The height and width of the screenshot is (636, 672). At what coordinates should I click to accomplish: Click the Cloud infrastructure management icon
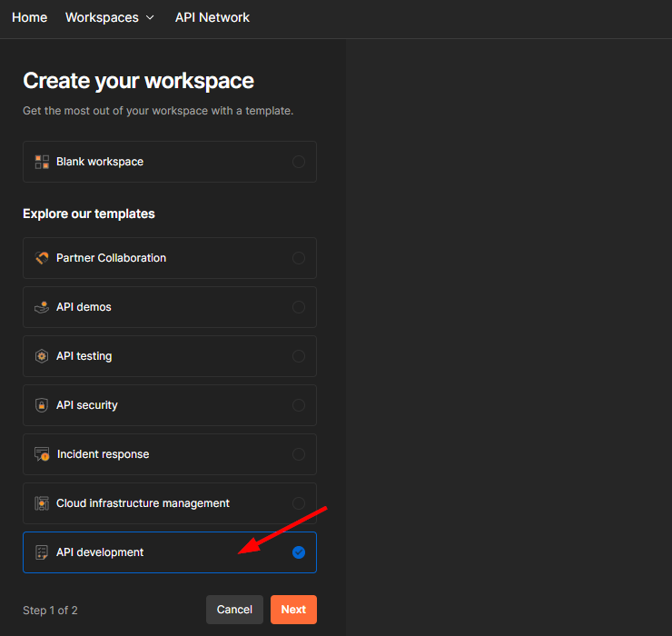point(42,503)
